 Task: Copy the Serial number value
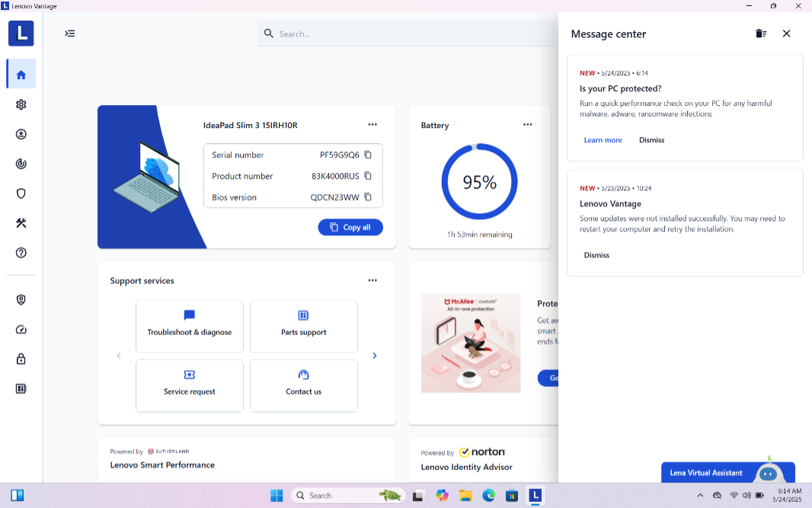368,155
